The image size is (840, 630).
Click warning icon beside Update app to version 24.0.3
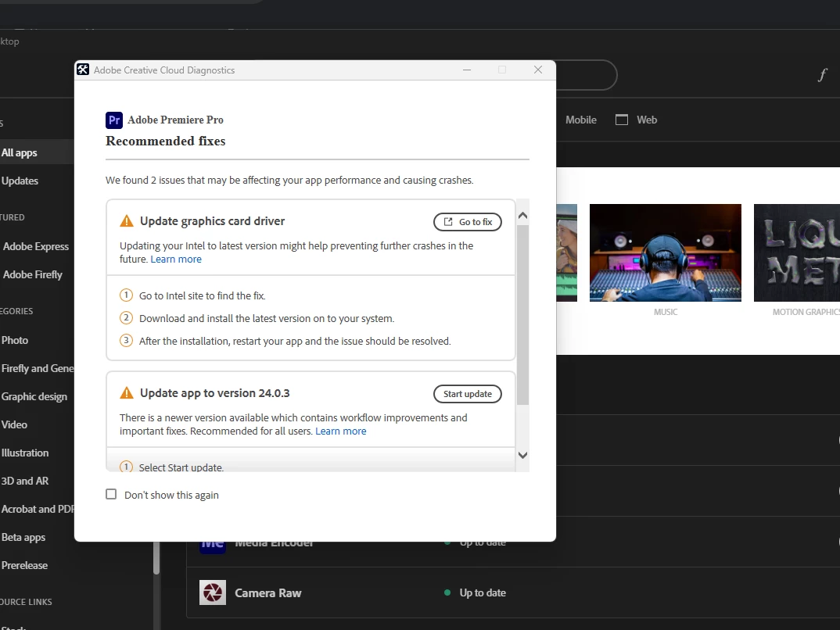point(127,393)
